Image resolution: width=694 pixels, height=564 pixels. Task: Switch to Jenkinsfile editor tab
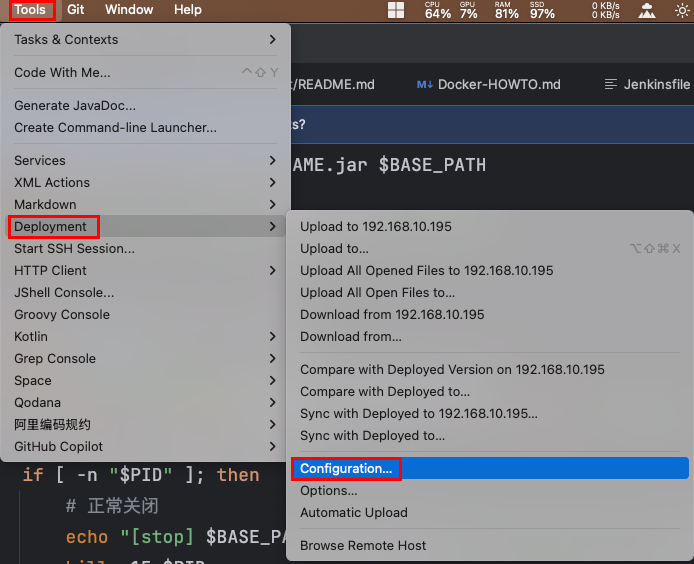(x=647, y=84)
